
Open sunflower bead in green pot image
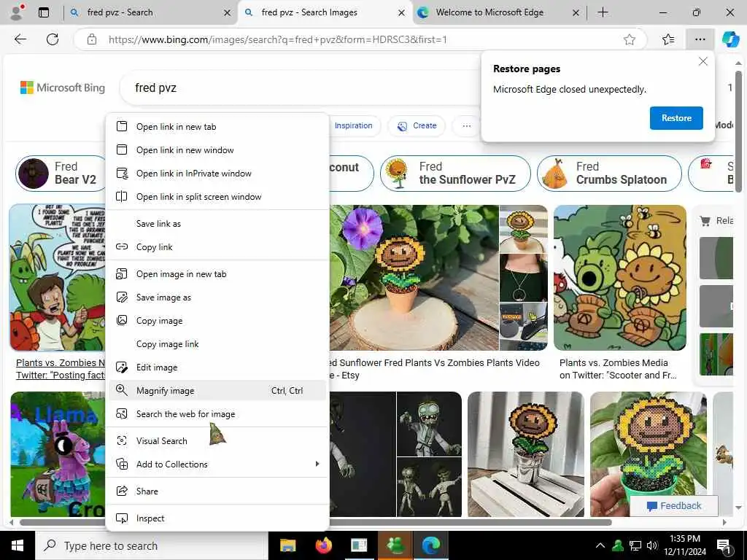[x=648, y=454]
